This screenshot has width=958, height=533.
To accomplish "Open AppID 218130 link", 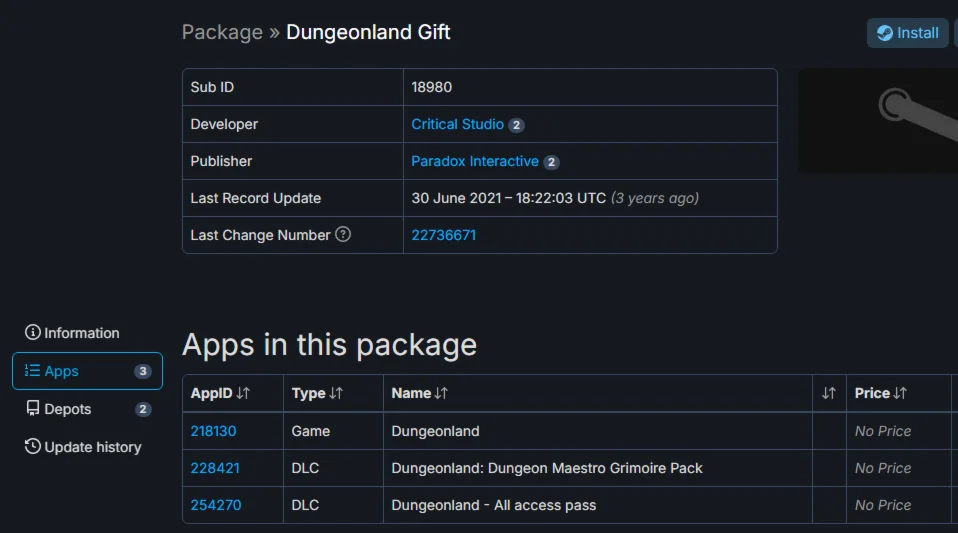I will pyautogui.click(x=213, y=431).
